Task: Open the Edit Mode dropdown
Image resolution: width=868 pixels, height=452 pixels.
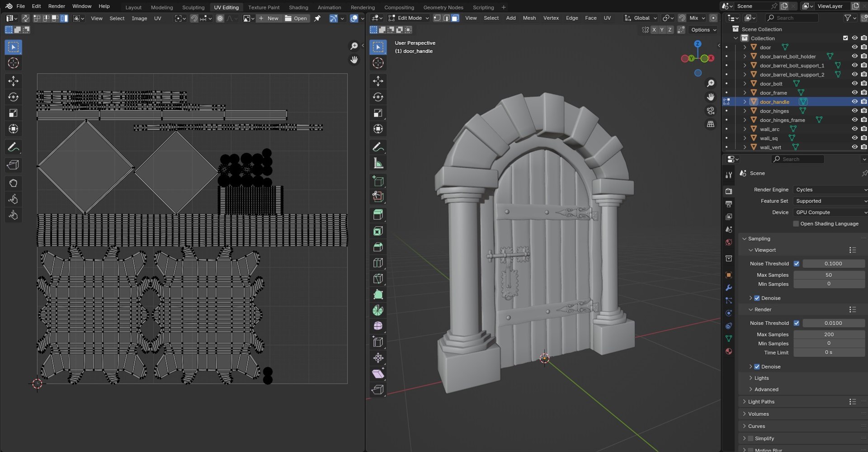Action: click(409, 18)
